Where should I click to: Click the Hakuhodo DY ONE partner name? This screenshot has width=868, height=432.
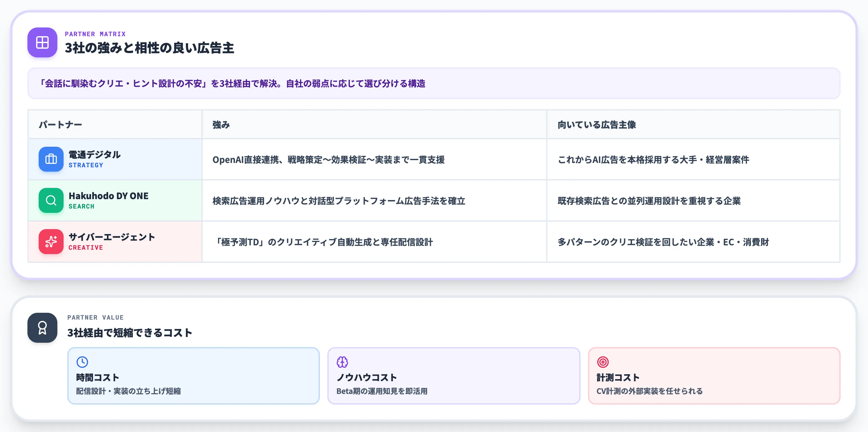coord(109,196)
